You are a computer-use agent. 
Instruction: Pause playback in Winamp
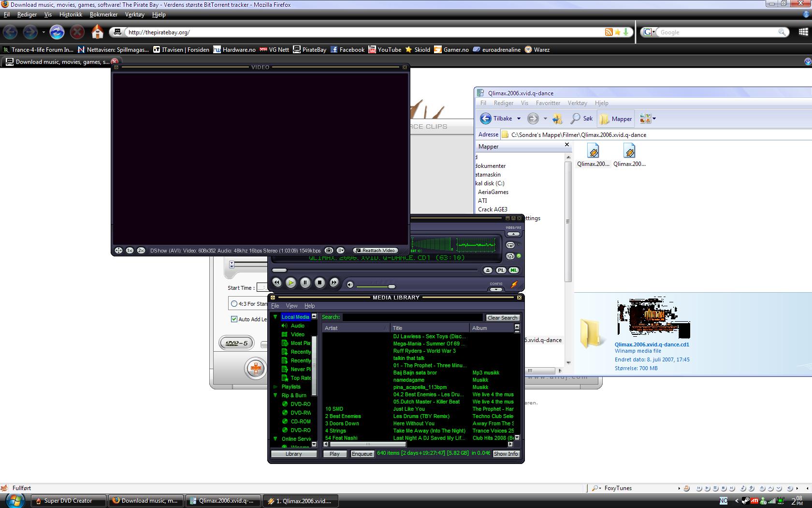pyautogui.click(x=305, y=283)
